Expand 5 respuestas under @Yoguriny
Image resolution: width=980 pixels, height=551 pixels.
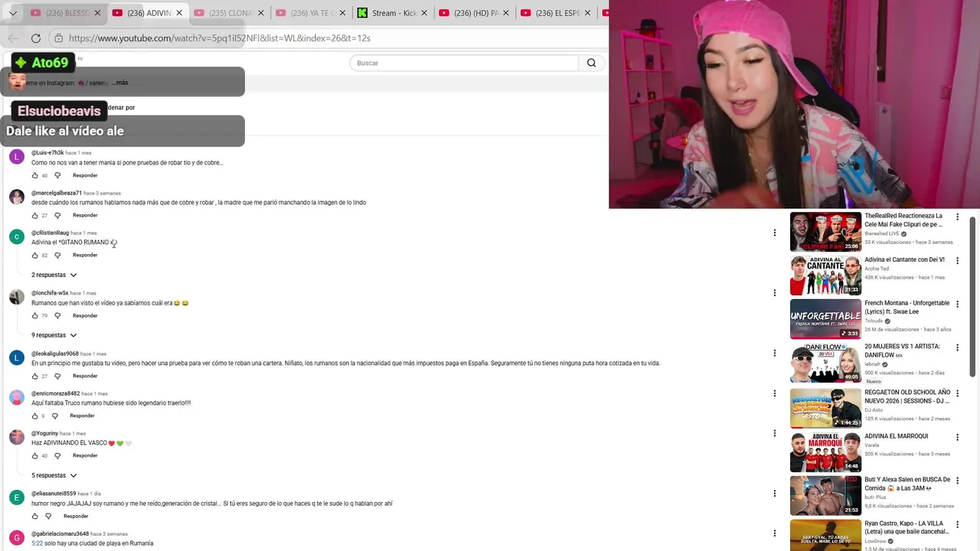point(54,475)
